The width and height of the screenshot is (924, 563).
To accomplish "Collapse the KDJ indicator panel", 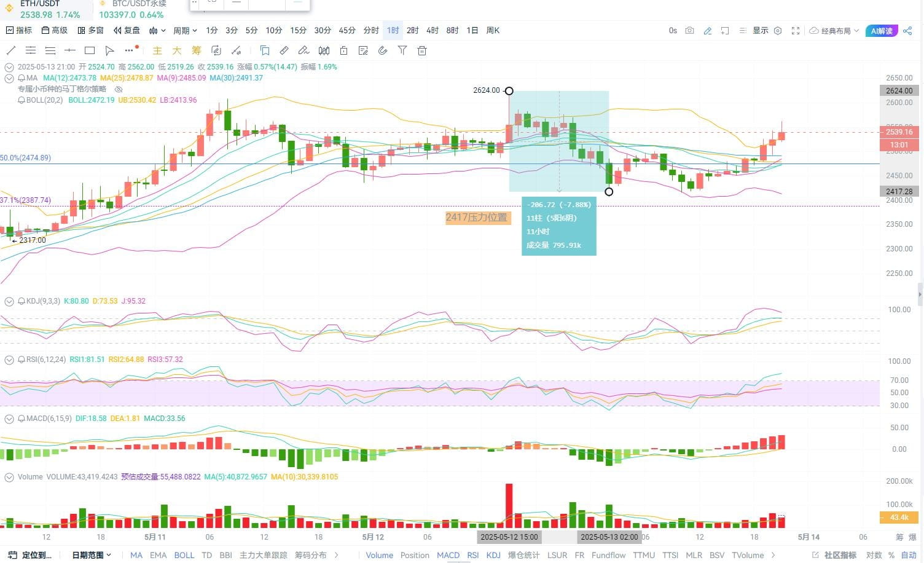I will tap(9, 301).
